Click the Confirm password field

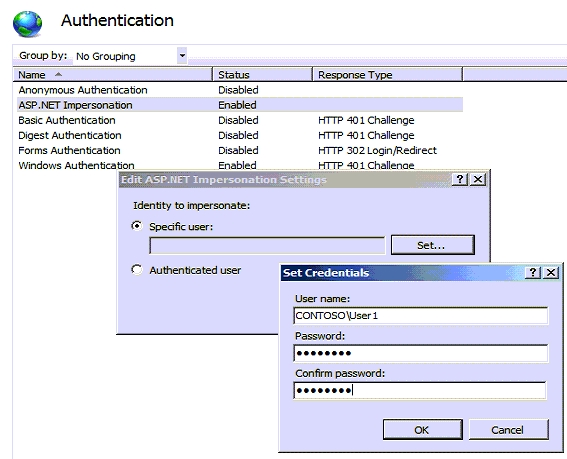pos(420,390)
